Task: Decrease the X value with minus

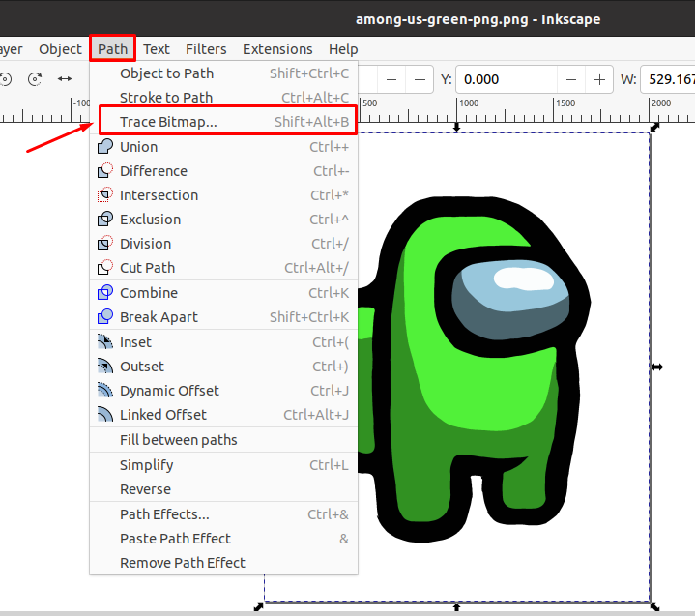Action: 391,79
